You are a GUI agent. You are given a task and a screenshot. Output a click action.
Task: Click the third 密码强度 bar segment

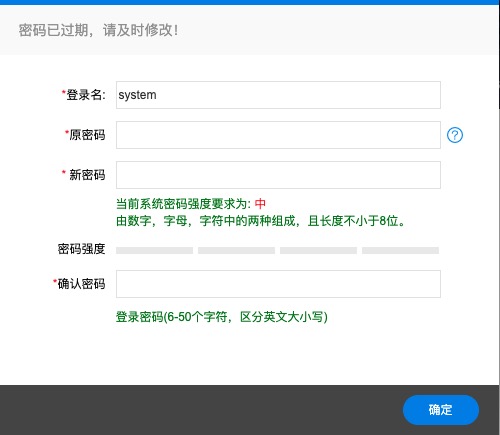click(318, 250)
